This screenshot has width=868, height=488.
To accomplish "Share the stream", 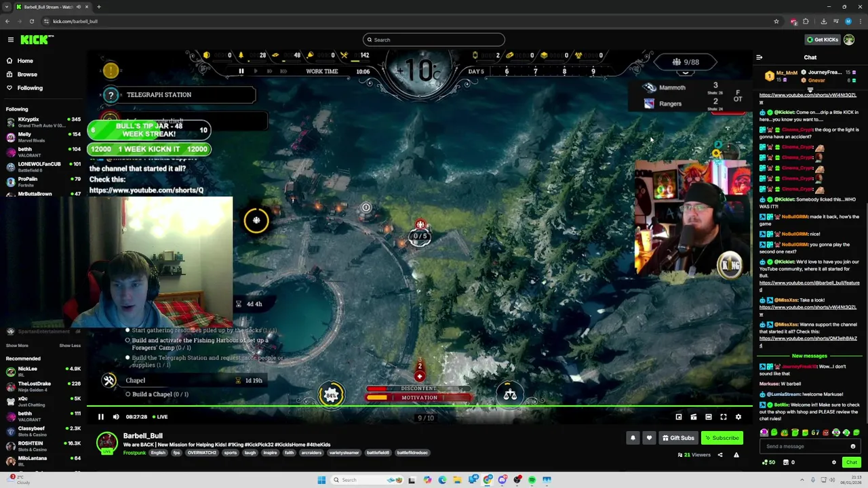I will point(720,455).
